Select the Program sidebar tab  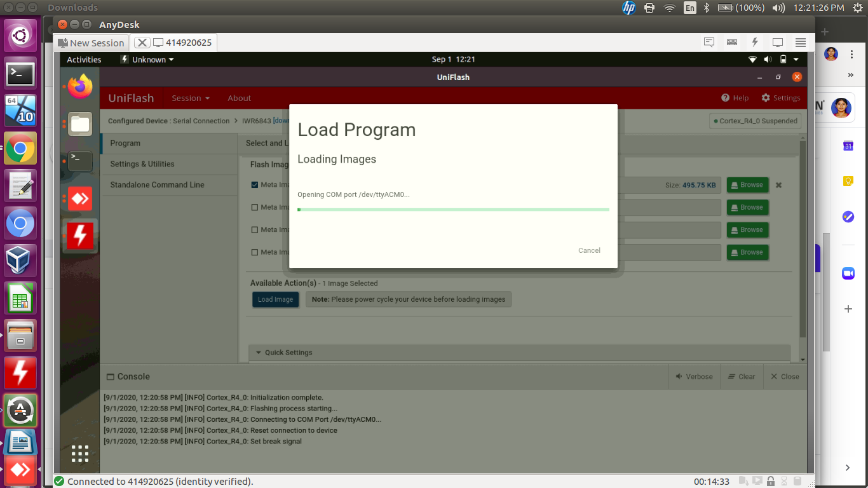[x=168, y=144]
